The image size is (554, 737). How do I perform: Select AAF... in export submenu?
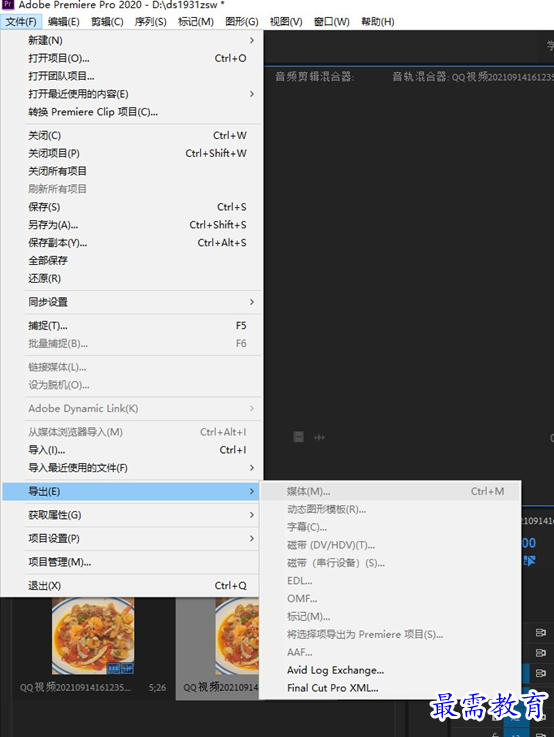point(390,652)
